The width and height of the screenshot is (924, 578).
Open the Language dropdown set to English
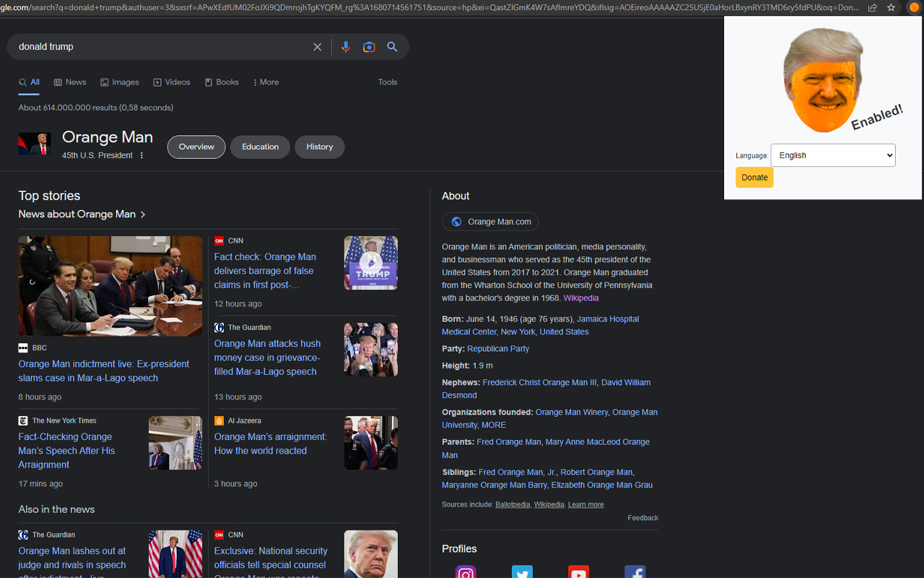[x=833, y=155]
